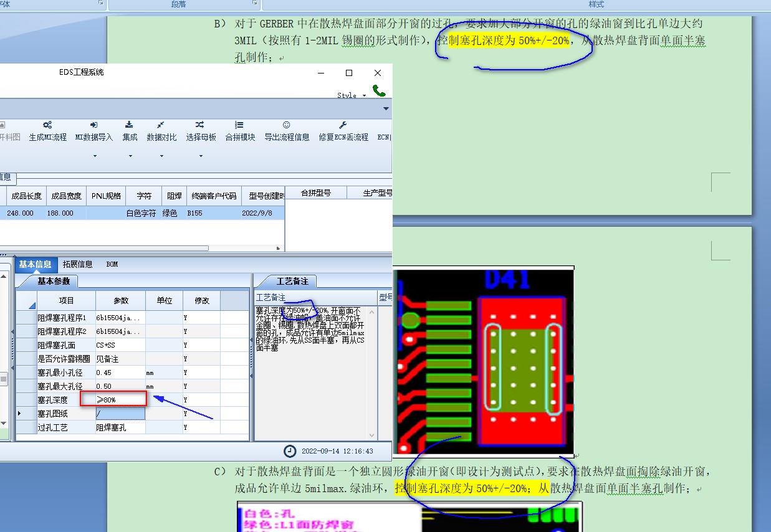
Task: Click the PNL规格 column header
Action: click(105, 196)
